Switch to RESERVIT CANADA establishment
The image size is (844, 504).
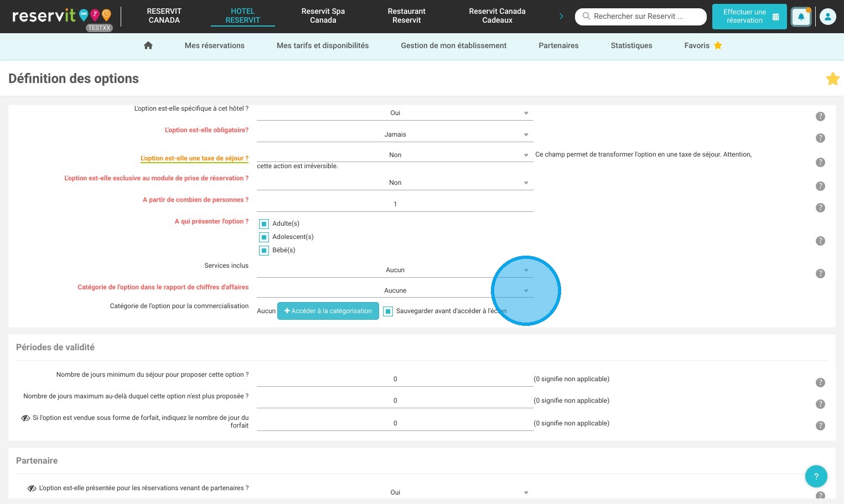[164, 15]
